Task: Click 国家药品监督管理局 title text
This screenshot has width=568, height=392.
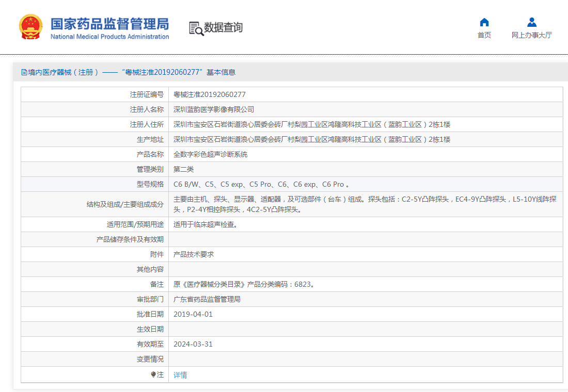Action: pyautogui.click(x=110, y=24)
